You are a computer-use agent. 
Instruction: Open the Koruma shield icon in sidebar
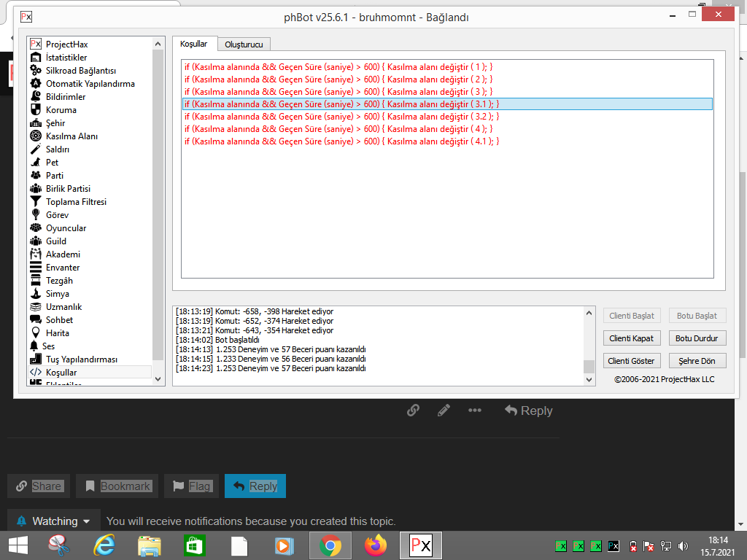point(36,110)
